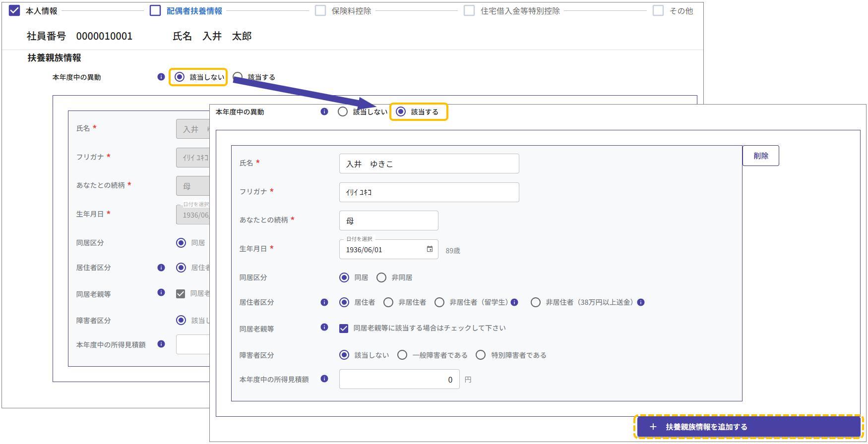Image resolution: width=868 pixels, height=444 pixels.
Task: Open calendar icon in 生年月日 field
Action: 430,249
